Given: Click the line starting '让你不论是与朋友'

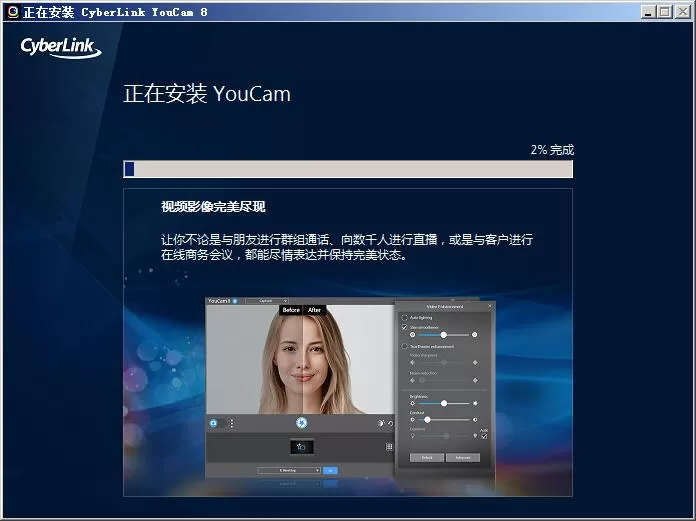Looking at the screenshot, I should pos(347,240).
